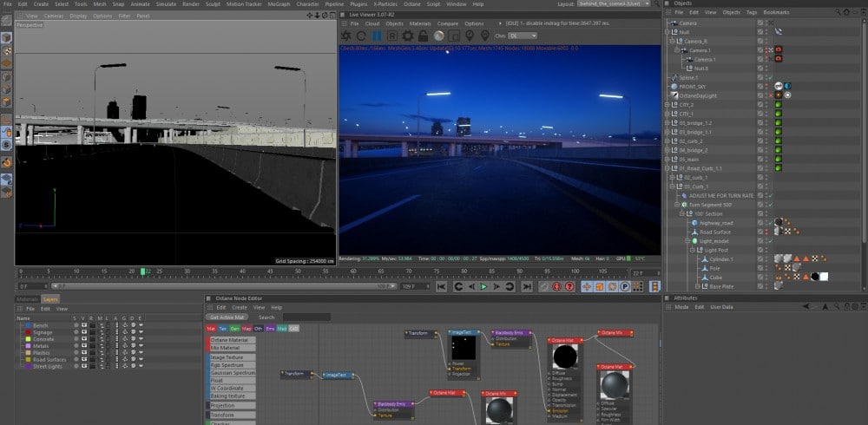
Task: Toggle the enable checkmark for Spline.1
Action: coord(770,77)
